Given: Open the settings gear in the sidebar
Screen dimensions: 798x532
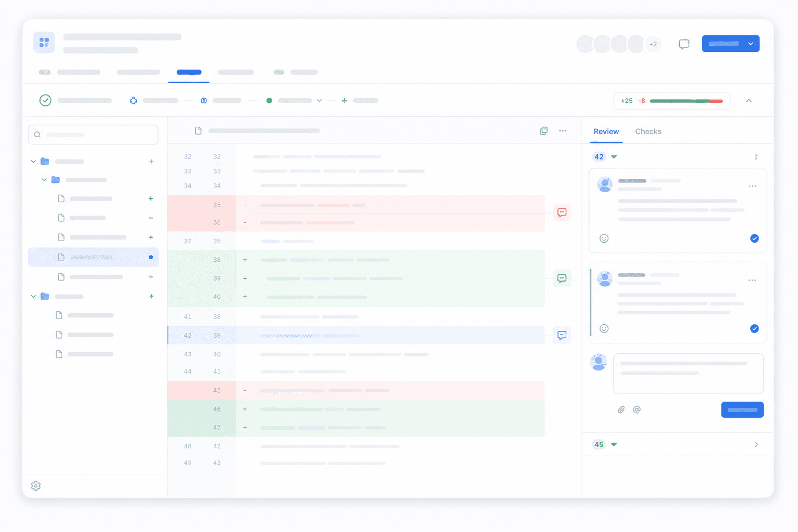Looking at the screenshot, I should click(36, 486).
